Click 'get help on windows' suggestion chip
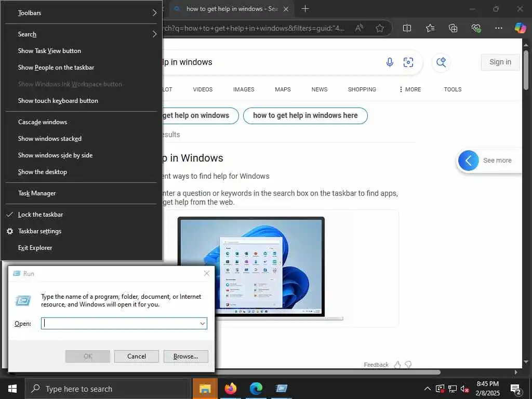 [200, 116]
